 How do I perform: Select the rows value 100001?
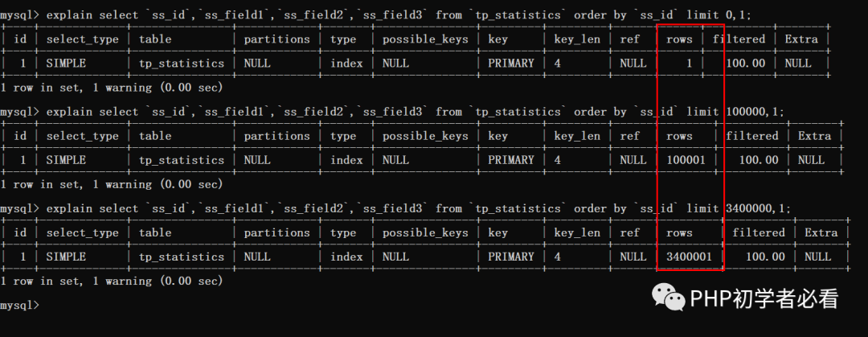click(686, 160)
